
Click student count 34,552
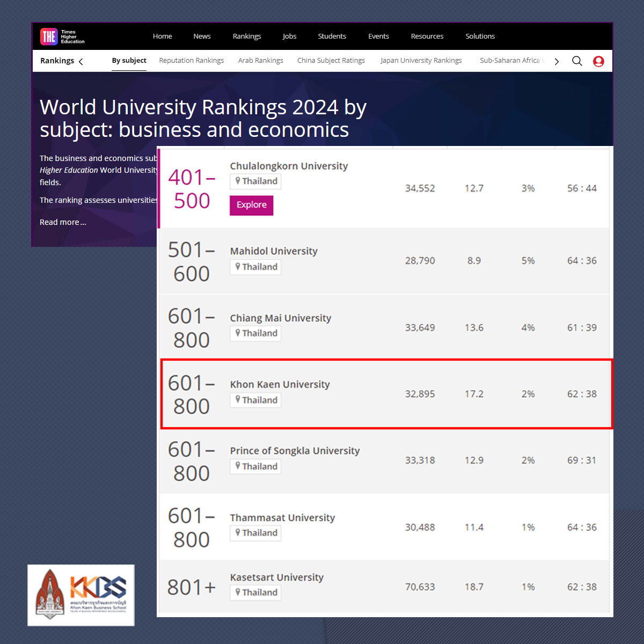[420, 188]
